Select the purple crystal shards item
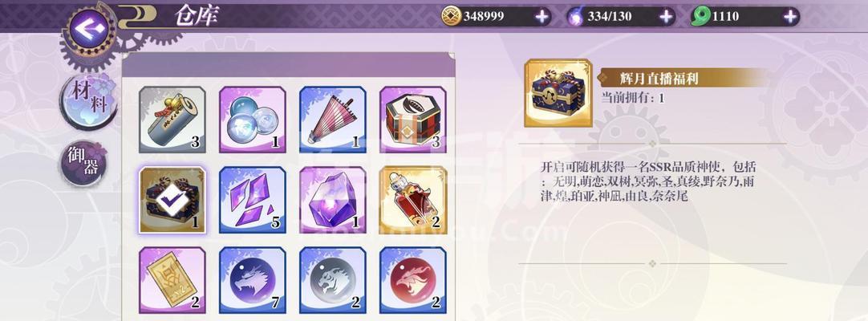Image resolution: width=868 pixels, height=321 pixels. 253,200
